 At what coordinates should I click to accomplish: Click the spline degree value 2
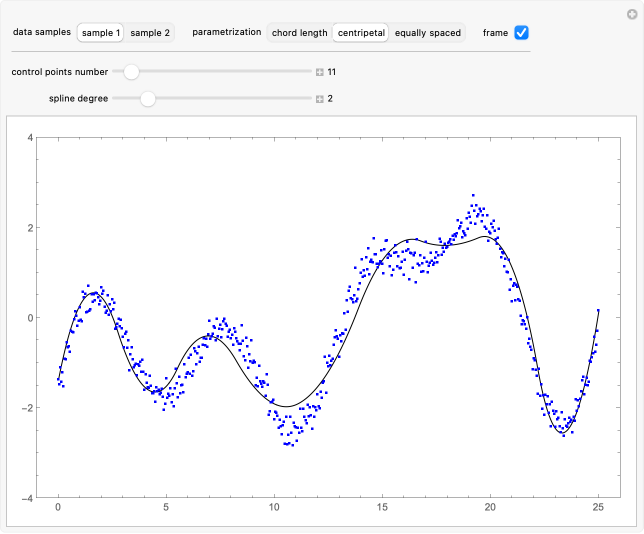tap(330, 99)
